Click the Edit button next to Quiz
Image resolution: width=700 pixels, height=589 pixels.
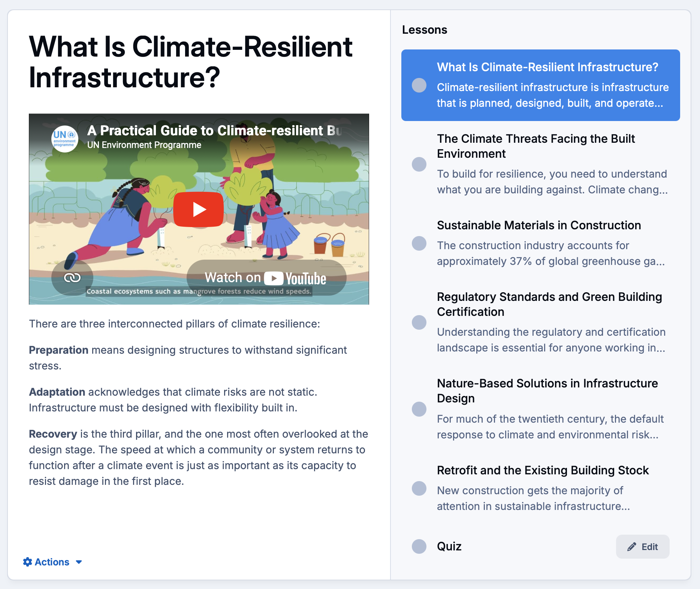643,547
